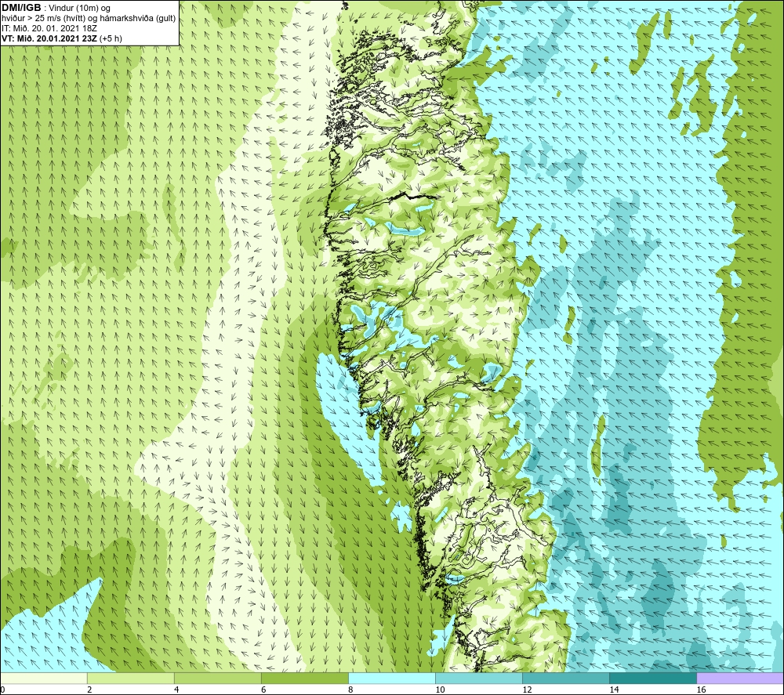Click the 'hviður > 25 m/s (hvítt)' description line
Image resolution: width=784 pixels, height=695 pixels.
tap(89, 19)
